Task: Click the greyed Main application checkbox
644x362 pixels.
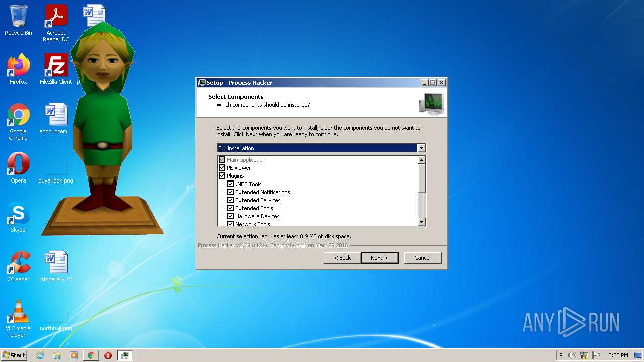Action: pyautogui.click(x=222, y=160)
